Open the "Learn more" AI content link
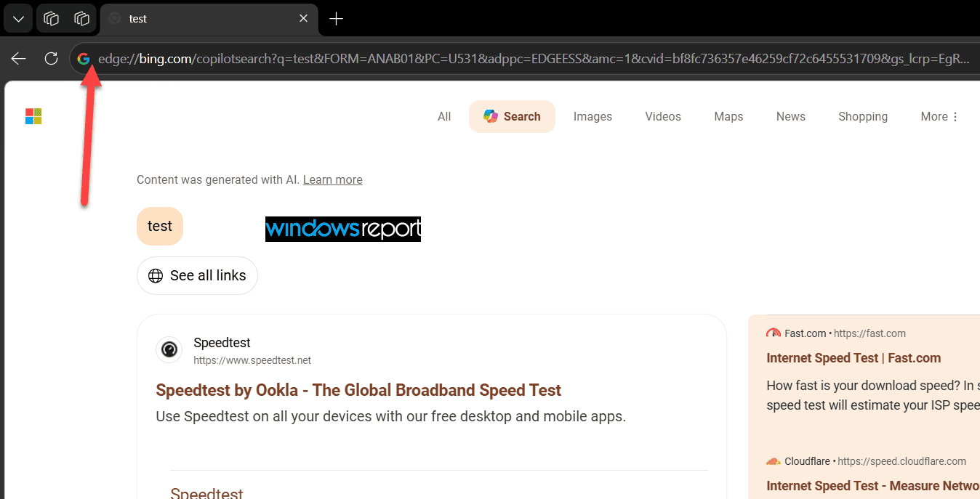This screenshot has height=499, width=980. 333,179
